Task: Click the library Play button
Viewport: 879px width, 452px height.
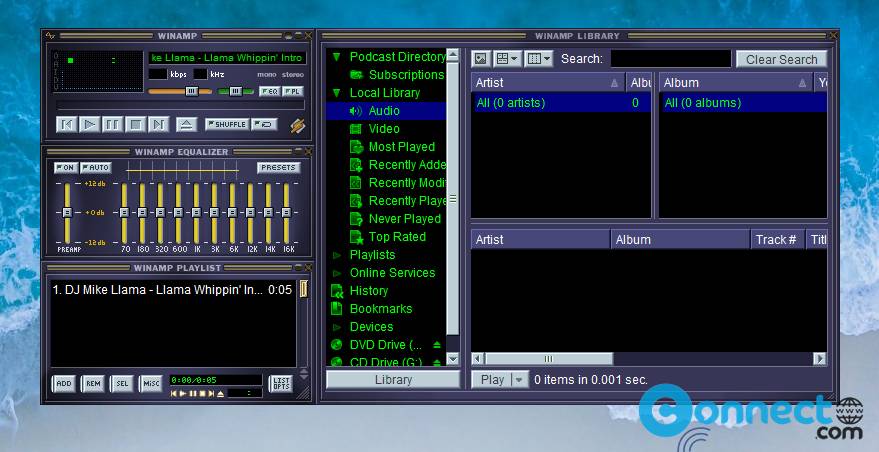Action: [492, 380]
